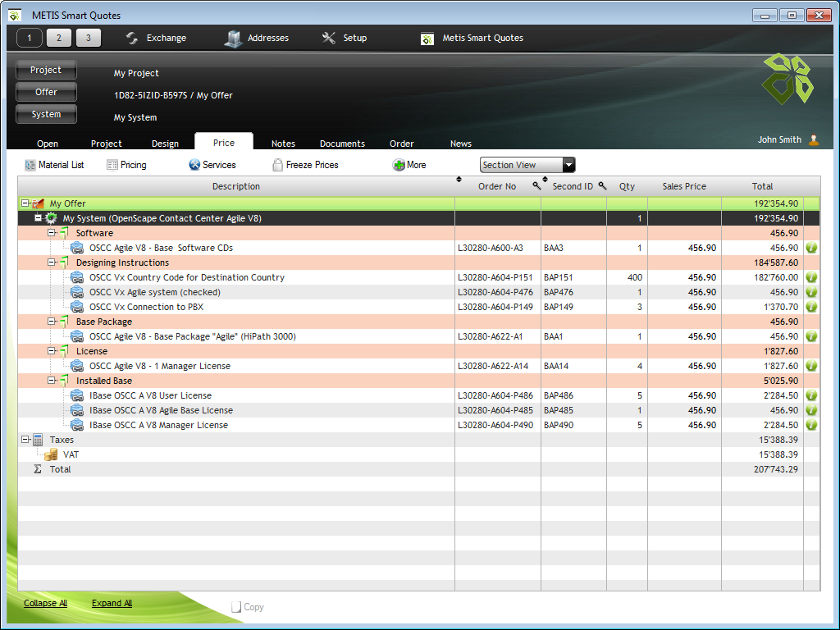Click the My System gear icon

51,218
